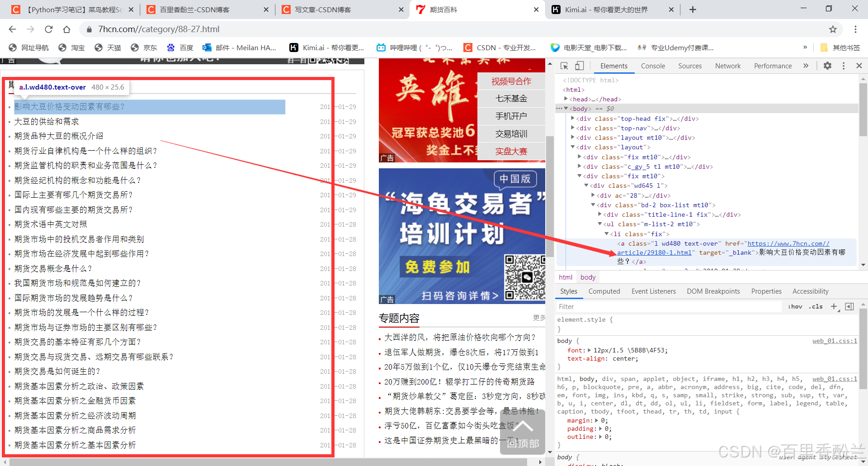Close the Kimi.ai tab

coord(671,10)
